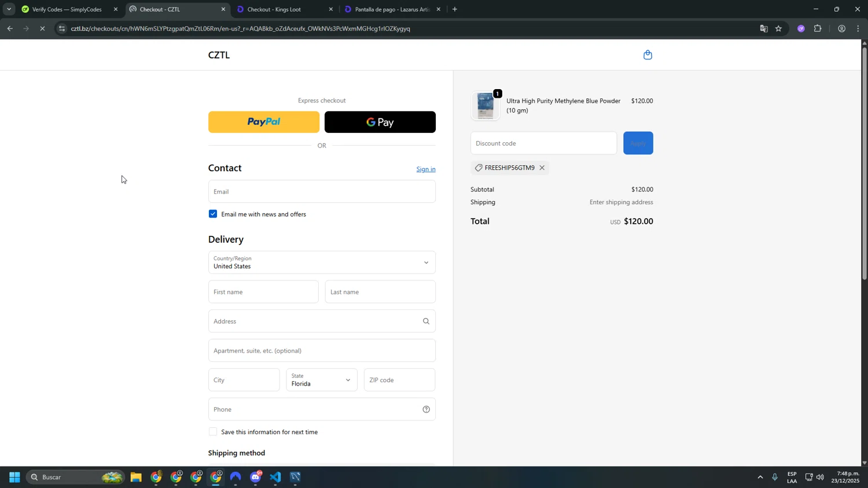Click the Apartment, suite, etc. field

322,351
